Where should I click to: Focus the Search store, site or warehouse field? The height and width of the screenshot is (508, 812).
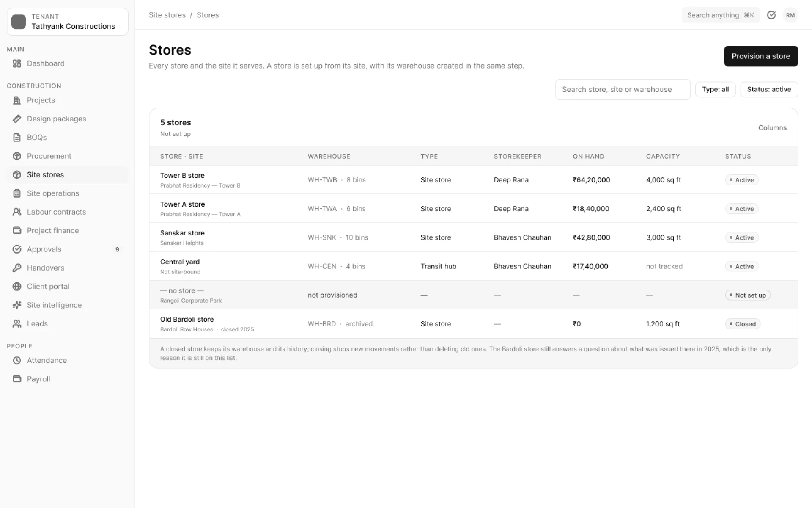[x=623, y=90]
